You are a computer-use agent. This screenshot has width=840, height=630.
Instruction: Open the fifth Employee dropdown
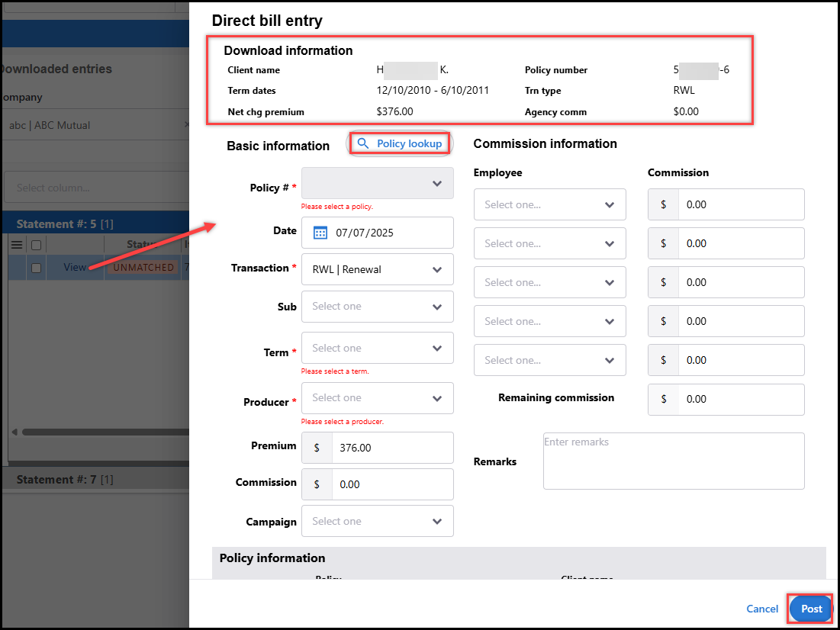[x=550, y=360]
